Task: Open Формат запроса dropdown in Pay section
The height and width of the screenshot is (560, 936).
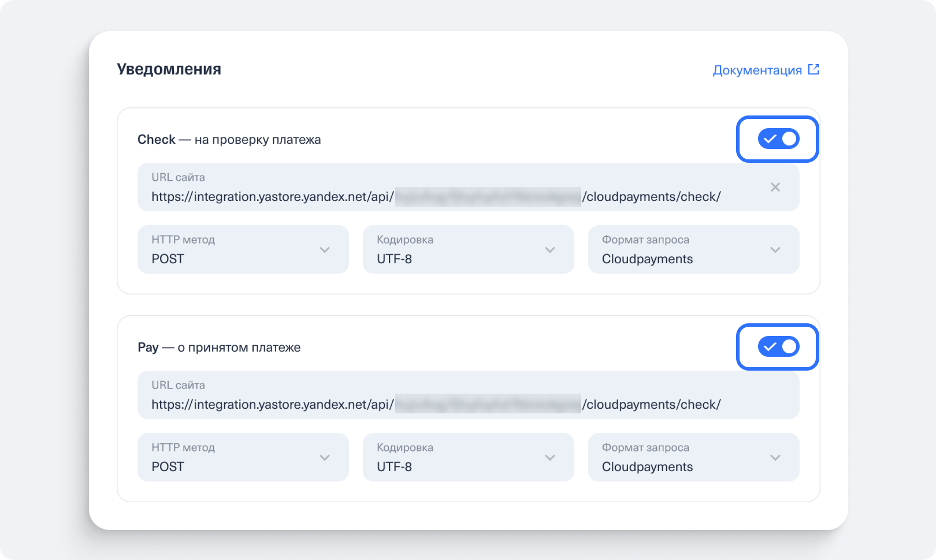Action: [693, 458]
